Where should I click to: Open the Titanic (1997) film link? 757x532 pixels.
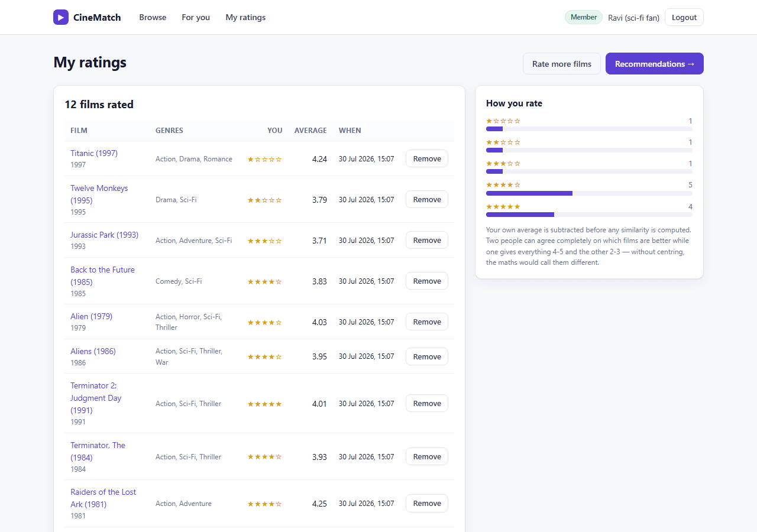coord(94,153)
